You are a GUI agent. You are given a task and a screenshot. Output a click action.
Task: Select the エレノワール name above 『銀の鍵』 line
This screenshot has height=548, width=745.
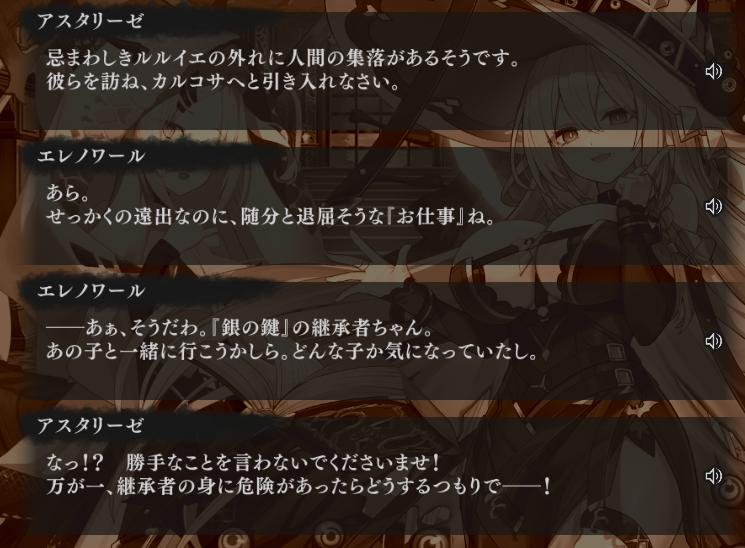[x=90, y=291]
